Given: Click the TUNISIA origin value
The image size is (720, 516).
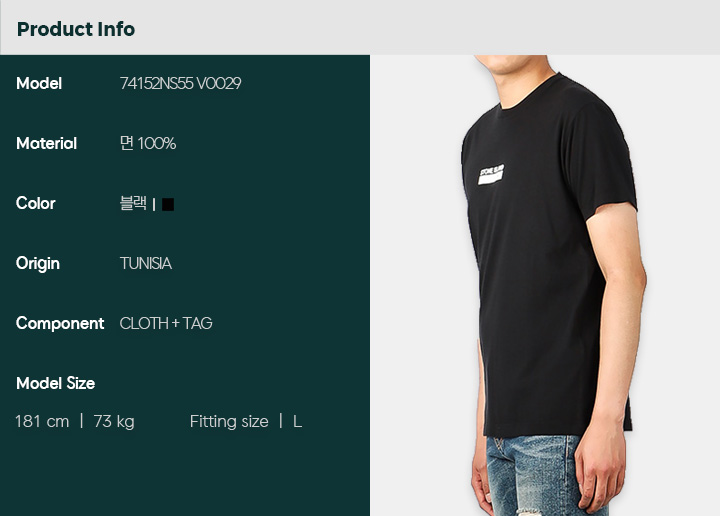Looking at the screenshot, I should click(x=146, y=264).
